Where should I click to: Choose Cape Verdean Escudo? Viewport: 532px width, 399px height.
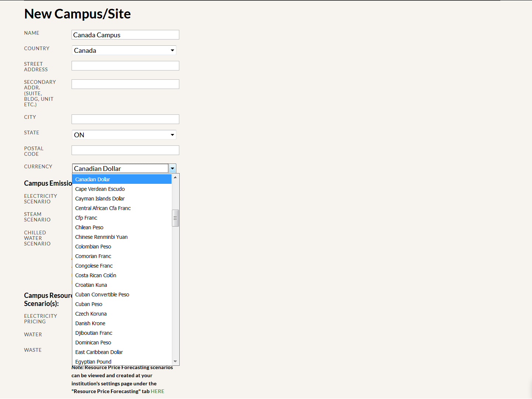pos(122,189)
